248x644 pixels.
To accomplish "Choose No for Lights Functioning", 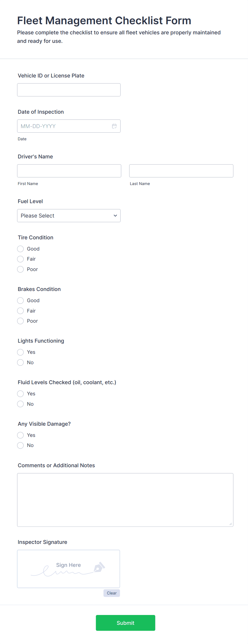I will tap(20, 362).
